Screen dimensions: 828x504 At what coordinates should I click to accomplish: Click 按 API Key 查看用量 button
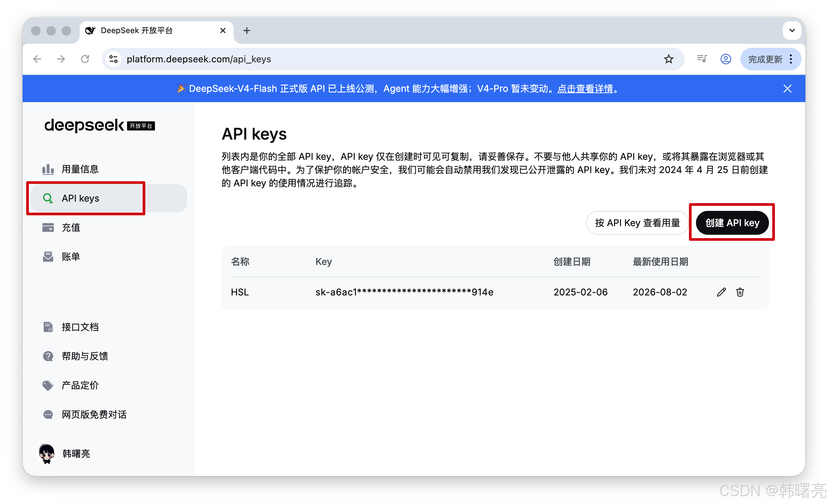click(637, 222)
